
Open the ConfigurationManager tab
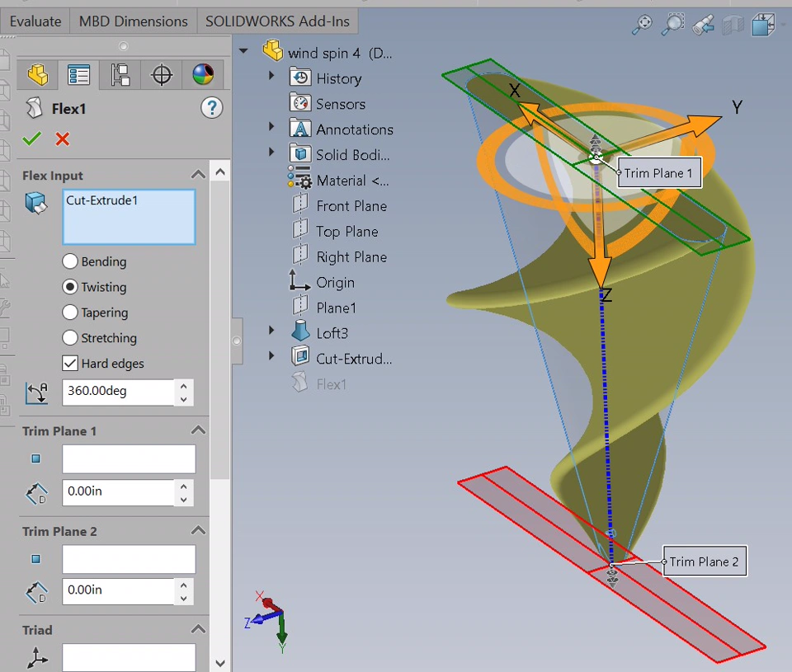[x=120, y=75]
